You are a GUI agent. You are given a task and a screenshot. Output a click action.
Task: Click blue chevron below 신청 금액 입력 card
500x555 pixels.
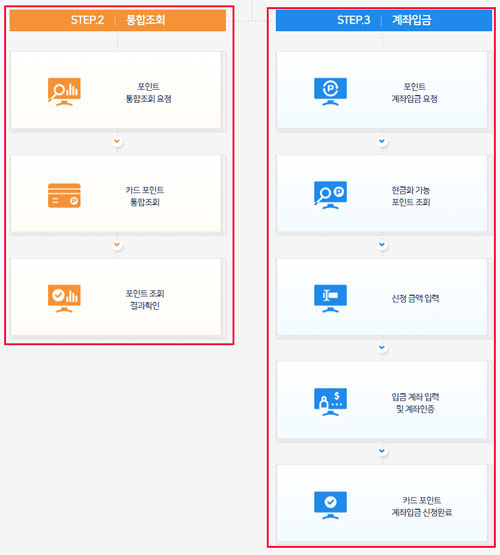pyautogui.click(x=382, y=348)
